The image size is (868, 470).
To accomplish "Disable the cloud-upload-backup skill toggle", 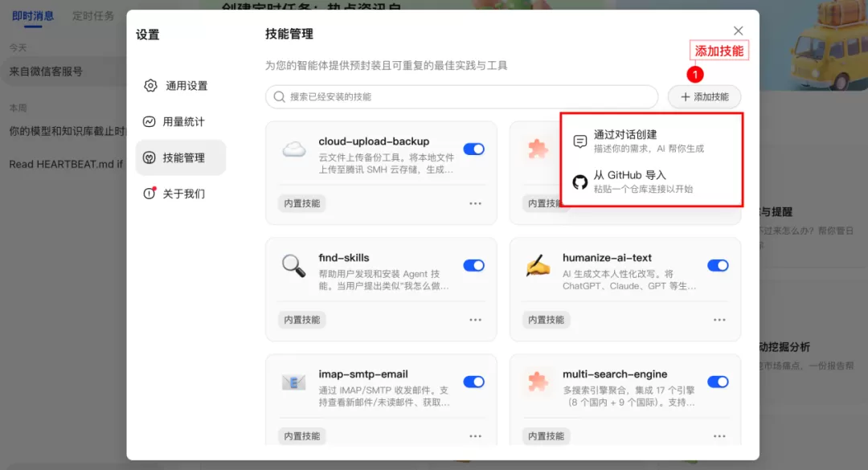I will (474, 149).
